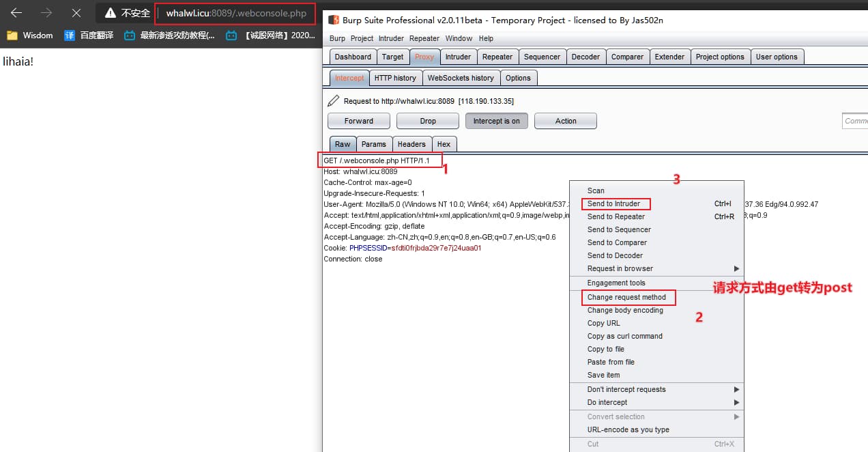Switch to the Params view tab

373,144
